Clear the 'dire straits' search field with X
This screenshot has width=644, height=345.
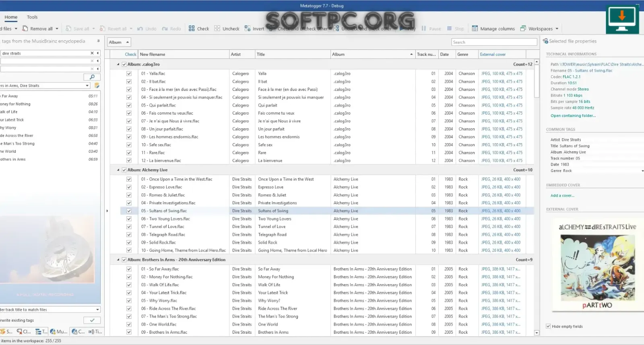pos(92,53)
